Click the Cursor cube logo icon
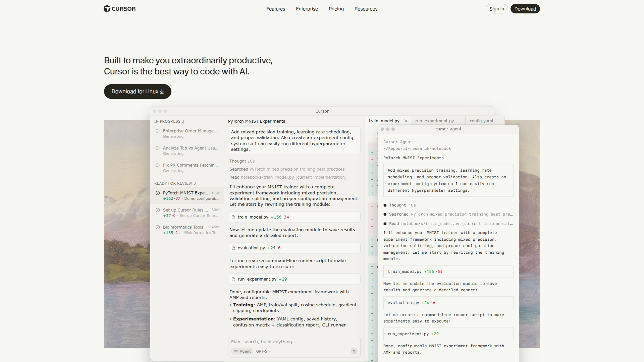 (x=107, y=9)
